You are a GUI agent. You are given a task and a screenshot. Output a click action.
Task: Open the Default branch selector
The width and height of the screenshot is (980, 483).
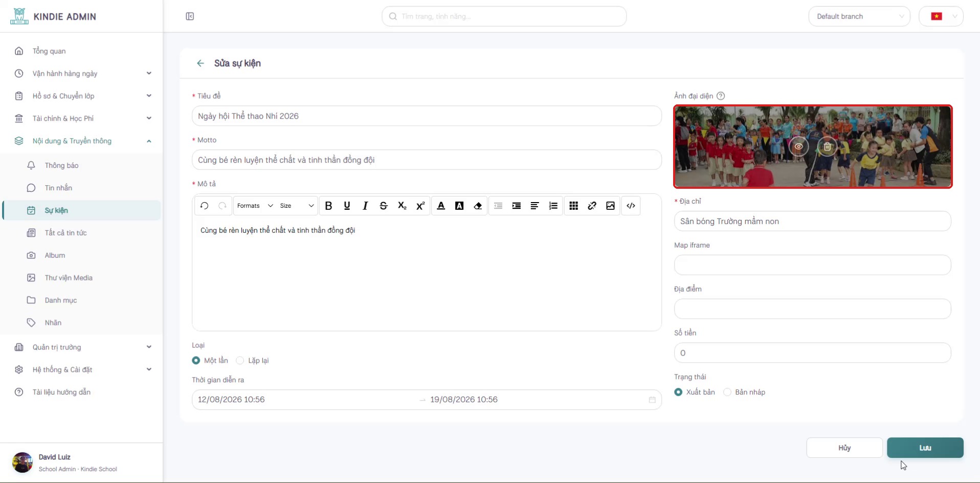tap(859, 16)
